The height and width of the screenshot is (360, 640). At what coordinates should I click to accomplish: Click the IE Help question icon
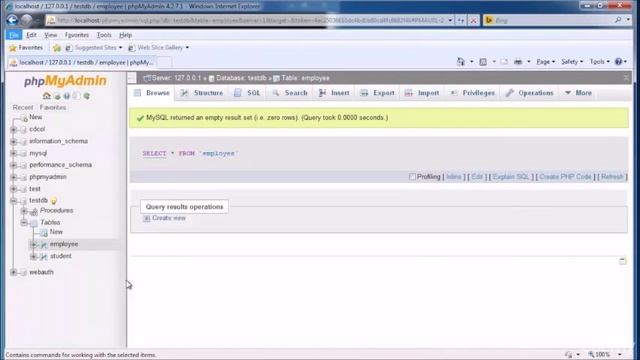(618, 62)
